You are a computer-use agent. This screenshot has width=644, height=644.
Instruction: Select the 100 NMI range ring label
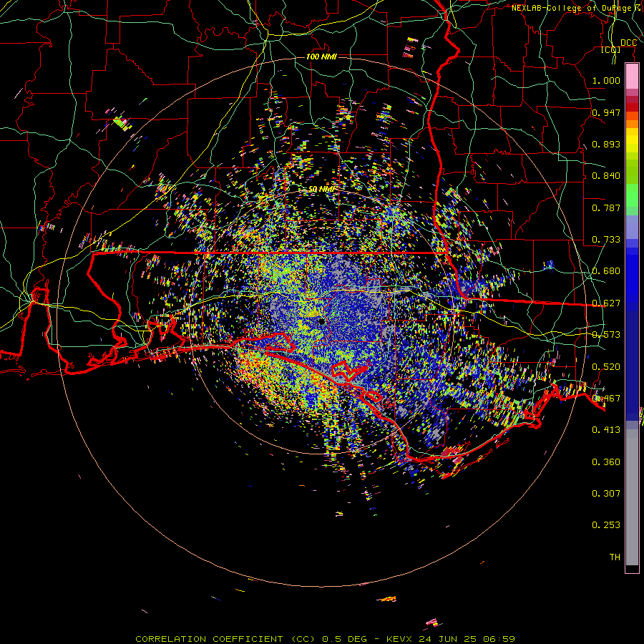[x=321, y=57]
